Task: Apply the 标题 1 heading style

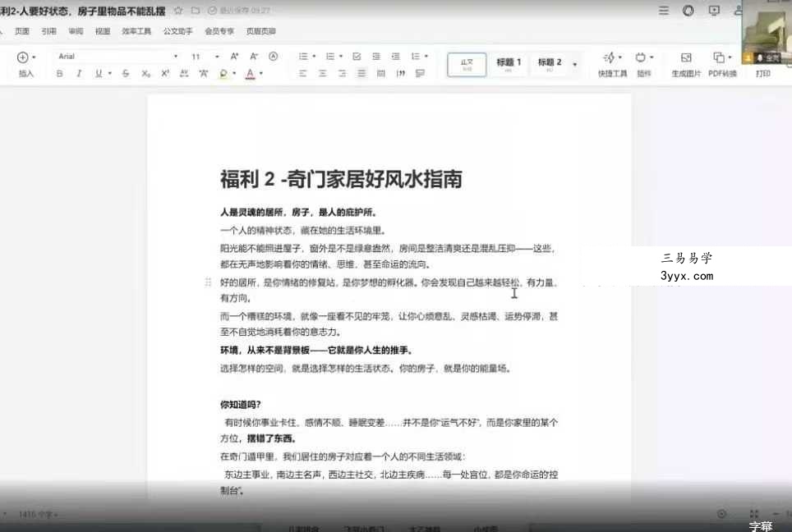Action: click(x=508, y=65)
